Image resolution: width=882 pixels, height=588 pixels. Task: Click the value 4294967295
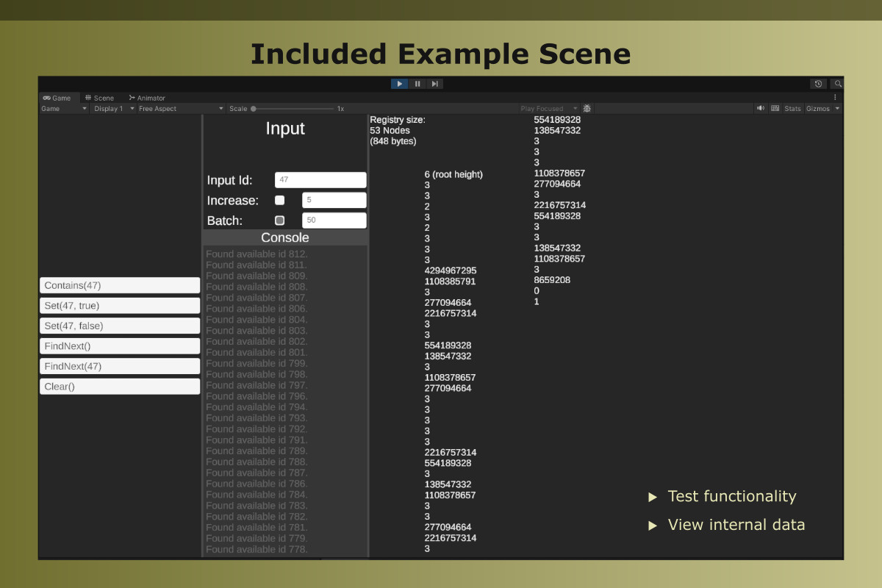click(451, 270)
